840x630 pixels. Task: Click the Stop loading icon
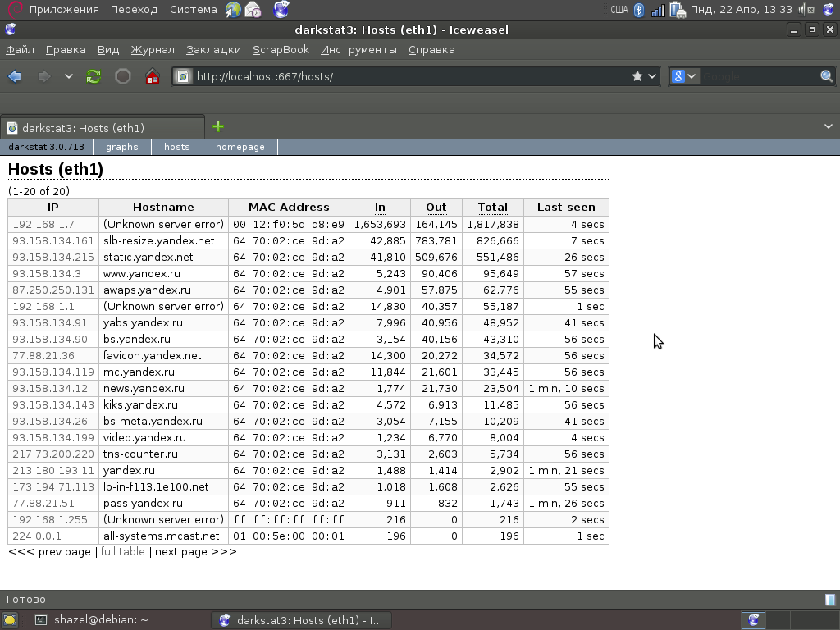[123, 76]
